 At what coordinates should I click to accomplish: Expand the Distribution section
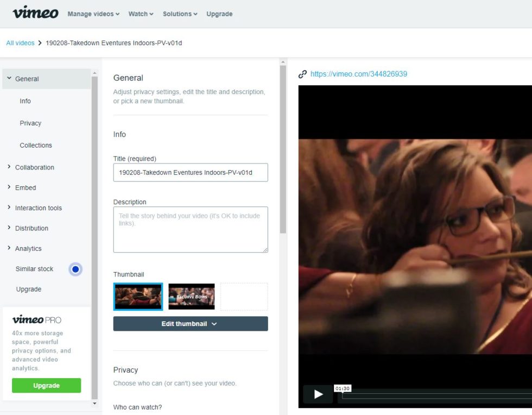tap(31, 228)
